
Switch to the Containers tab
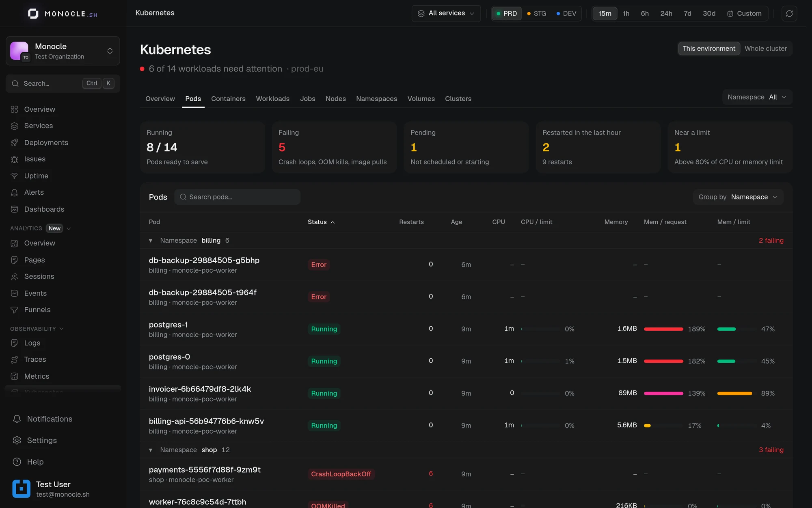(228, 99)
